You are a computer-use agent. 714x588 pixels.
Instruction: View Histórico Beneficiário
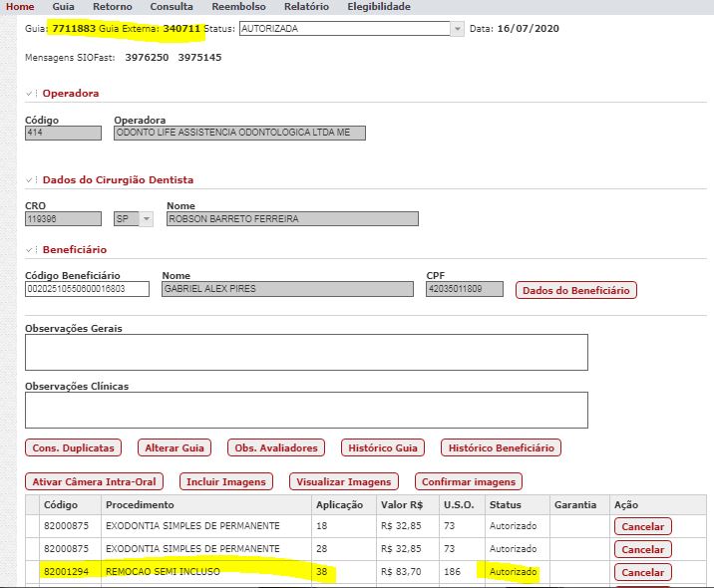(x=501, y=448)
